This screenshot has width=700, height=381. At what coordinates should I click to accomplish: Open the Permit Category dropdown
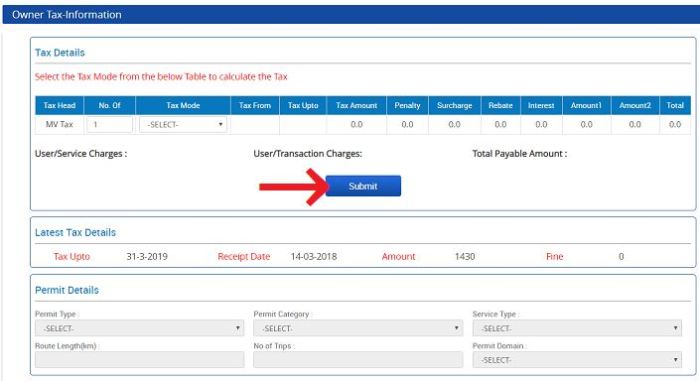[x=358, y=328]
